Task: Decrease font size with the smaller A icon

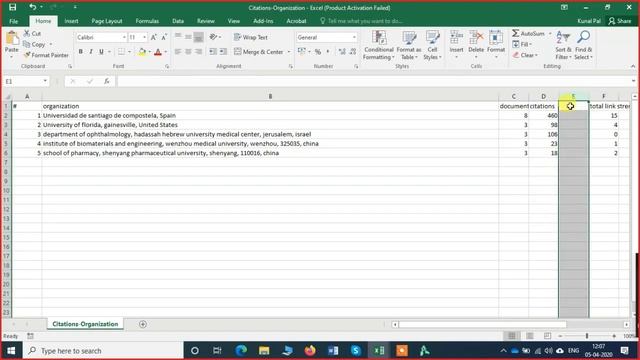Action: (x=164, y=37)
